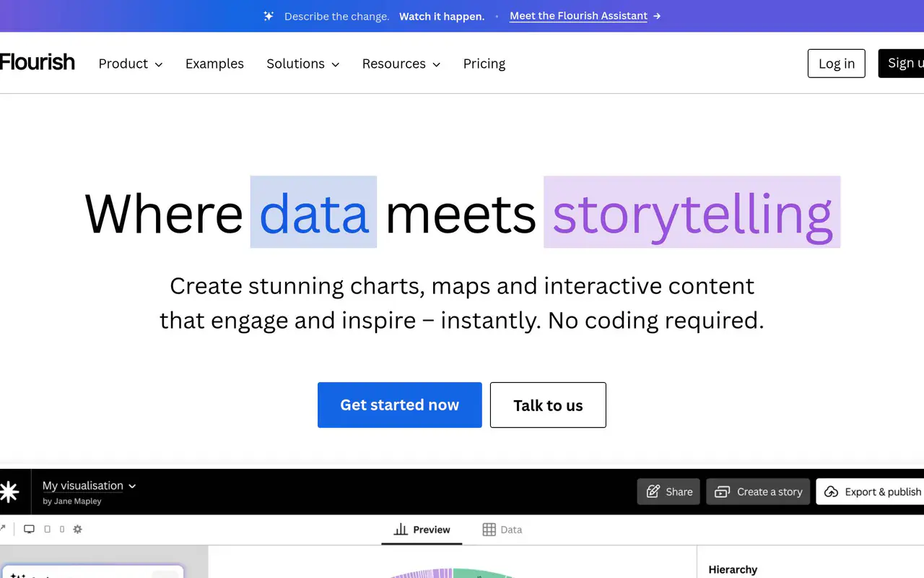Click the Watch it happen text

point(442,16)
